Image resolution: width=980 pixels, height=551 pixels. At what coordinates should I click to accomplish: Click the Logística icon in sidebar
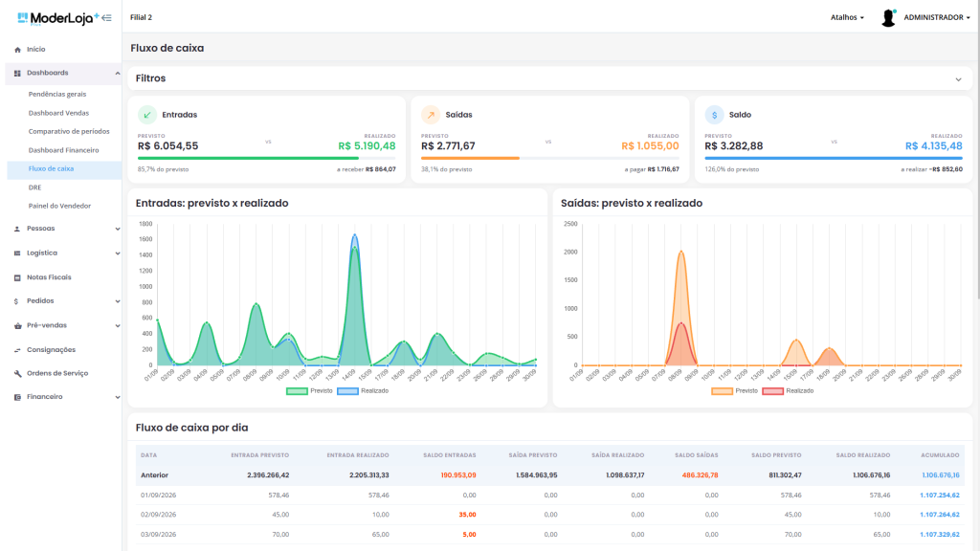pos(17,253)
